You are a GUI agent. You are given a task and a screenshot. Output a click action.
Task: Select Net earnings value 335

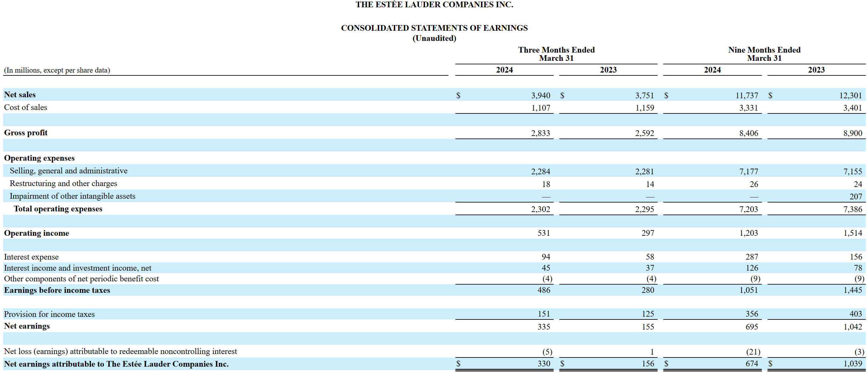544,327
